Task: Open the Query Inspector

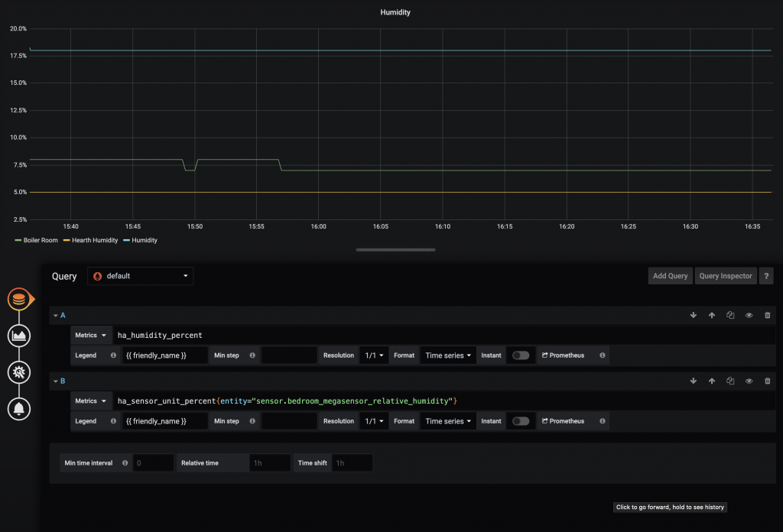Action: point(726,276)
